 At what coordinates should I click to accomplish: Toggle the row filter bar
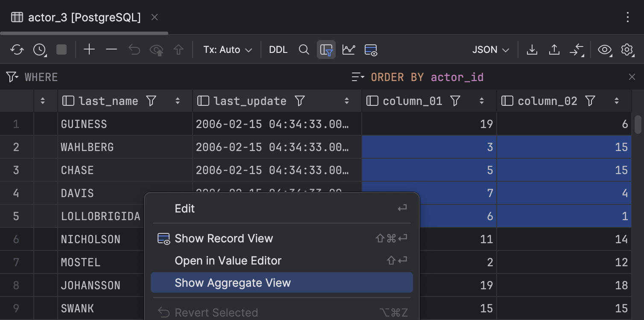(326, 49)
